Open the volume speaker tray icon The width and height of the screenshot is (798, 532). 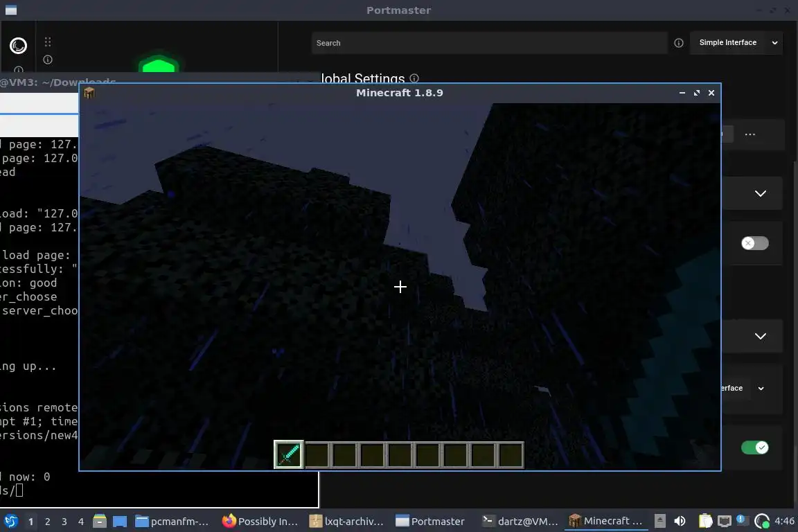pyautogui.click(x=680, y=521)
